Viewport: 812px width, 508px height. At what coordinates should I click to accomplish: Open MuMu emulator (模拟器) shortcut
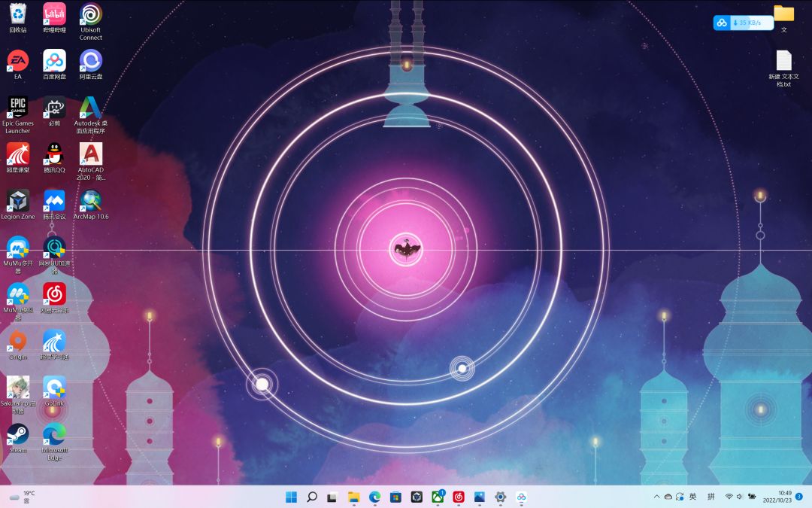(17, 302)
